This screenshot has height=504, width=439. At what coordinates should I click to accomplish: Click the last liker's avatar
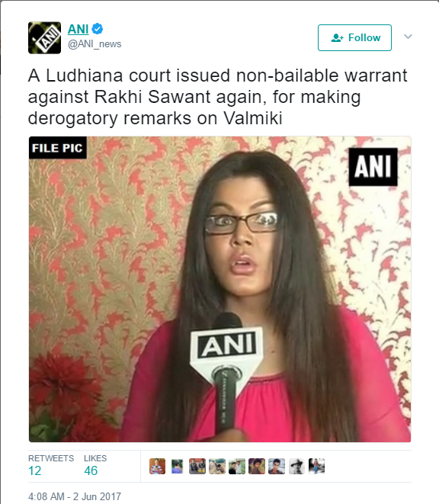316,466
